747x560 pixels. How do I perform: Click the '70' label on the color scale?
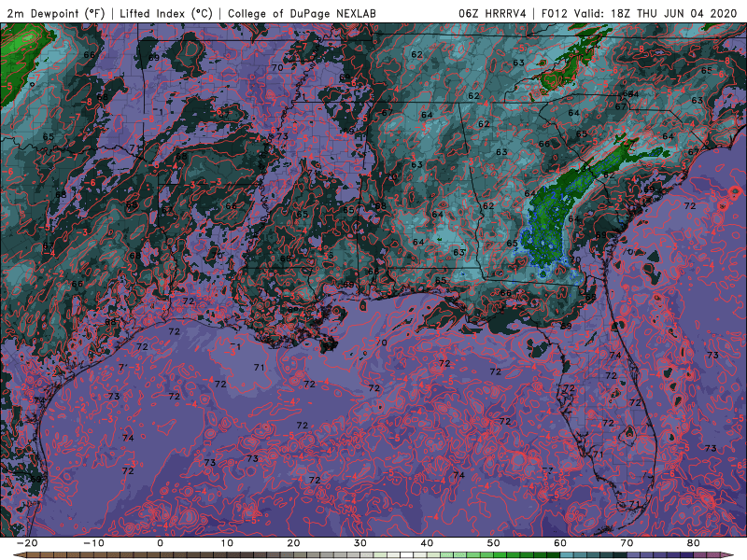[627, 543]
